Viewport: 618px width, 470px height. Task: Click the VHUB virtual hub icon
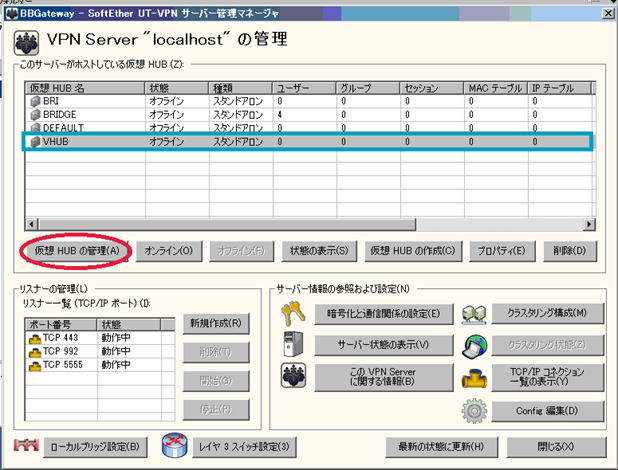[x=35, y=142]
